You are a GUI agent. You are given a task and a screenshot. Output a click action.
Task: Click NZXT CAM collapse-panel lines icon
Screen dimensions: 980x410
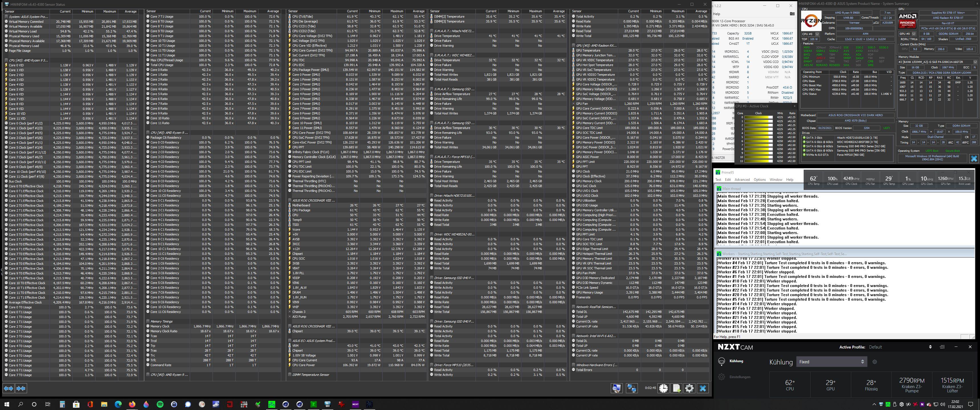pos(942,347)
